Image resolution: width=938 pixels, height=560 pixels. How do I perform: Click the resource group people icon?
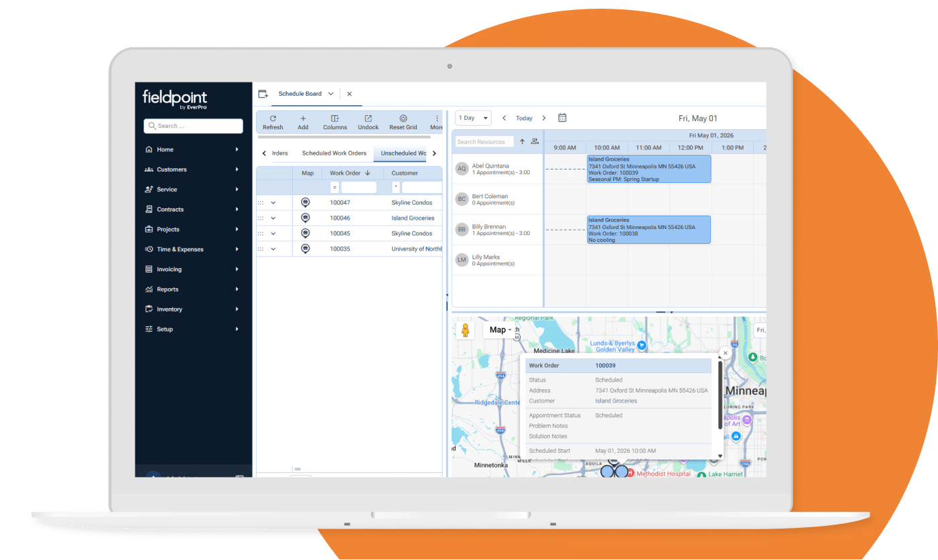pyautogui.click(x=535, y=141)
